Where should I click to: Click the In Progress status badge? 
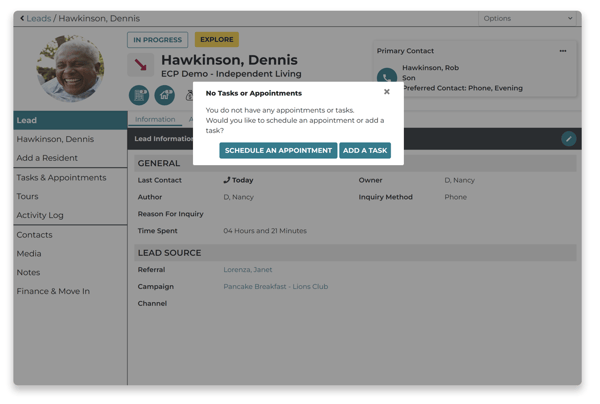[x=157, y=40]
